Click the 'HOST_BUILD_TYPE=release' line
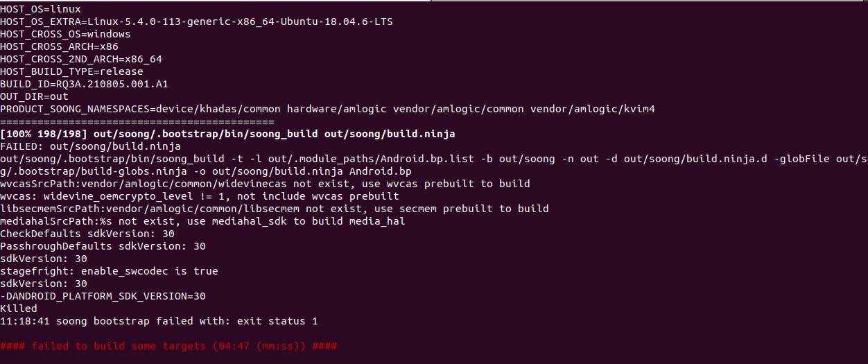Screen dimensions: 868x364 click(x=71, y=71)
